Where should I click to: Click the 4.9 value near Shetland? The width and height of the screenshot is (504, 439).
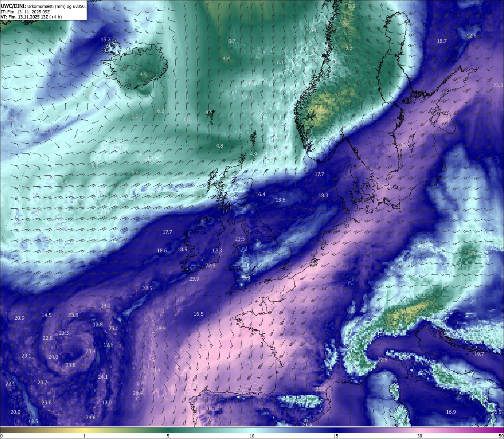[254, 154]
